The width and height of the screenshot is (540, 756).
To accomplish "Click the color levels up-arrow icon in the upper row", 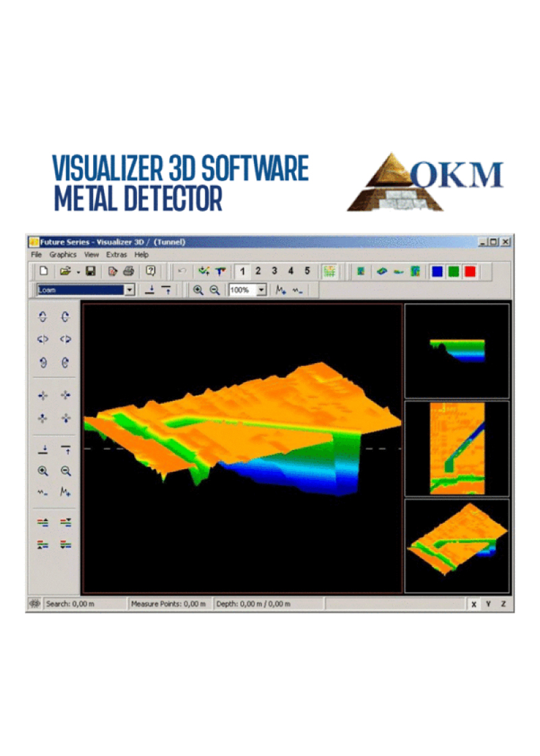I will pyautogui.click(x=43, y=522).
